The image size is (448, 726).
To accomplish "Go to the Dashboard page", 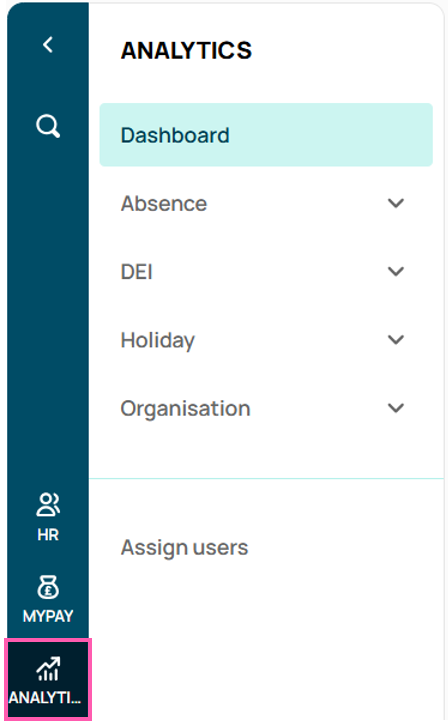I will pos(175,136).
